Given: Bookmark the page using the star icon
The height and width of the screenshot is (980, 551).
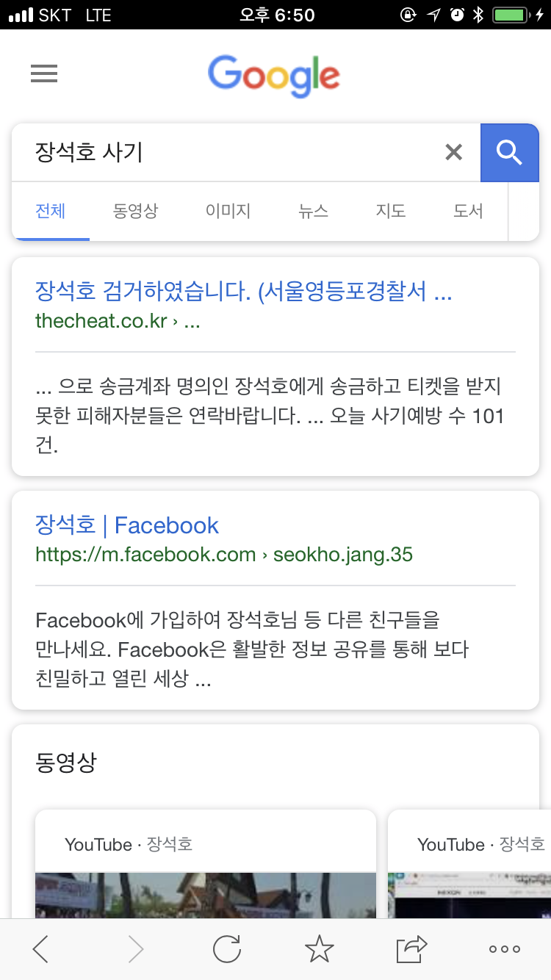Looking at the screenshot, I should click(x=320, y=949).
